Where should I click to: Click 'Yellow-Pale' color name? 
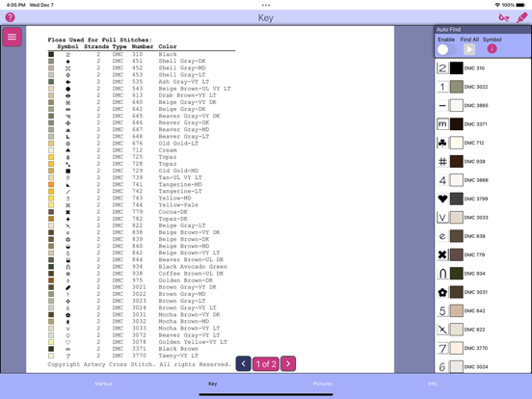tap(178, 205)
